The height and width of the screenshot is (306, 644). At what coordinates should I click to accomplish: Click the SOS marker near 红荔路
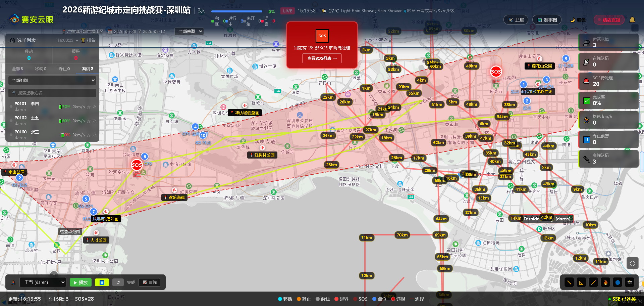(496, 71)
